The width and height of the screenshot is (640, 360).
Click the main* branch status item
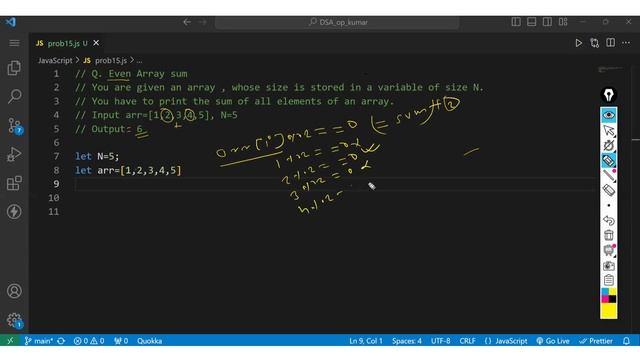click(x=38, y=341)
